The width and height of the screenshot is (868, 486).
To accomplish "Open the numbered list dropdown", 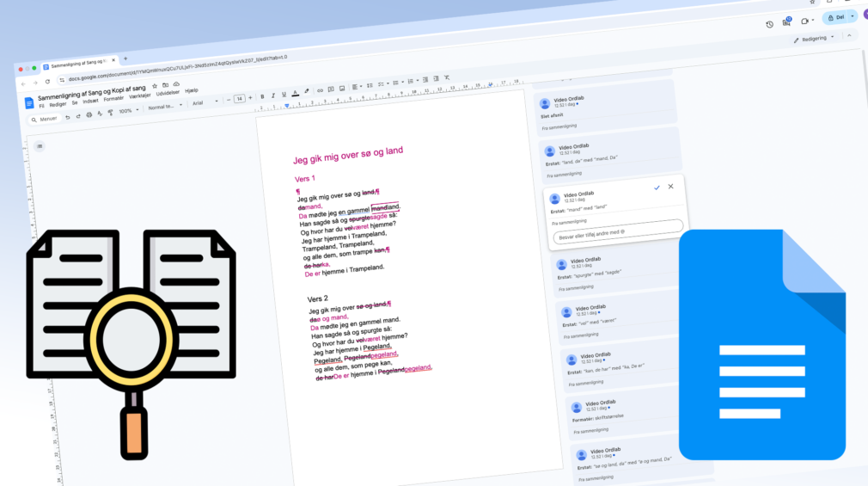I will coord(413,82).
